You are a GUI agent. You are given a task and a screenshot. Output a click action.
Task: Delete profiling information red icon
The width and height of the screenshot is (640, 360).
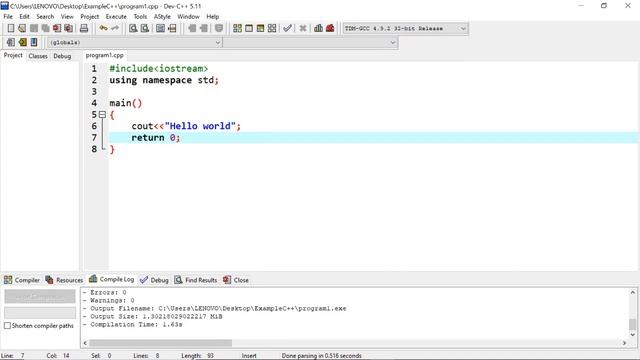(330, 28)
